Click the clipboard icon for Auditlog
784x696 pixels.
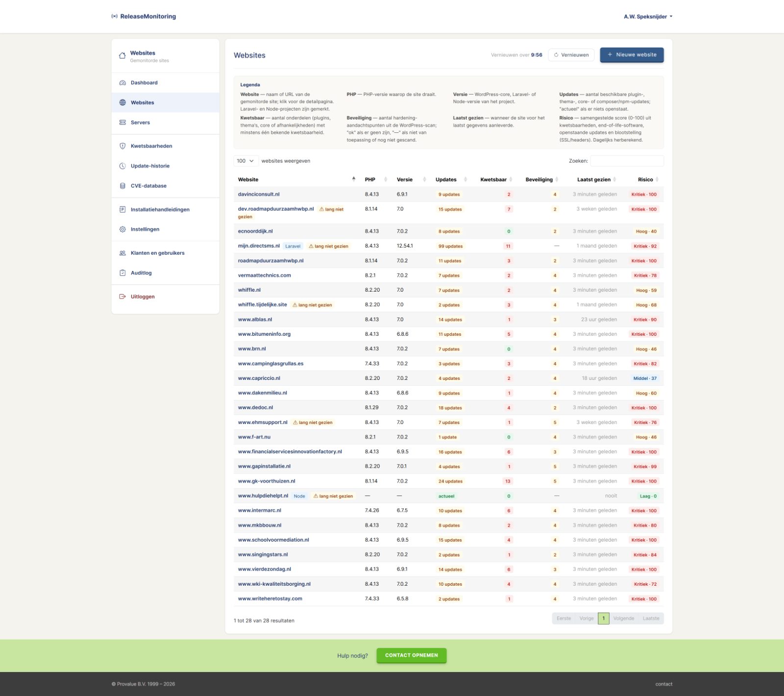click(x=122, y=273)
